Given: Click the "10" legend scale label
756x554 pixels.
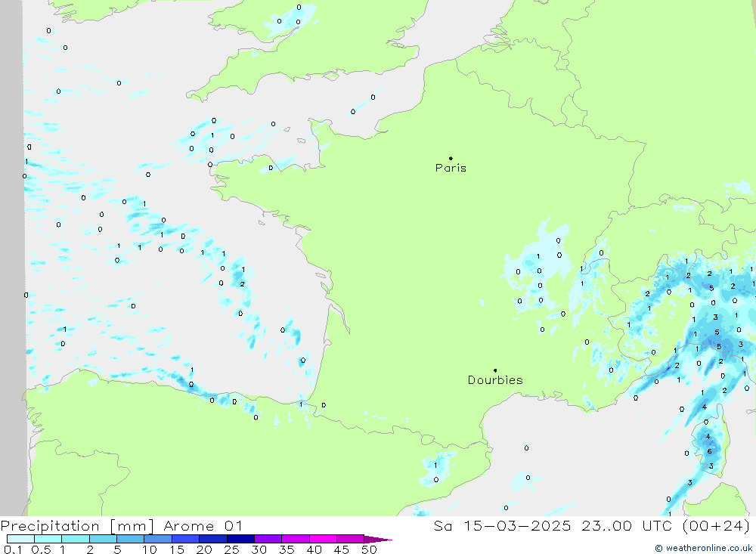Looking at the screenshot, I should click(x=150, y=549).
